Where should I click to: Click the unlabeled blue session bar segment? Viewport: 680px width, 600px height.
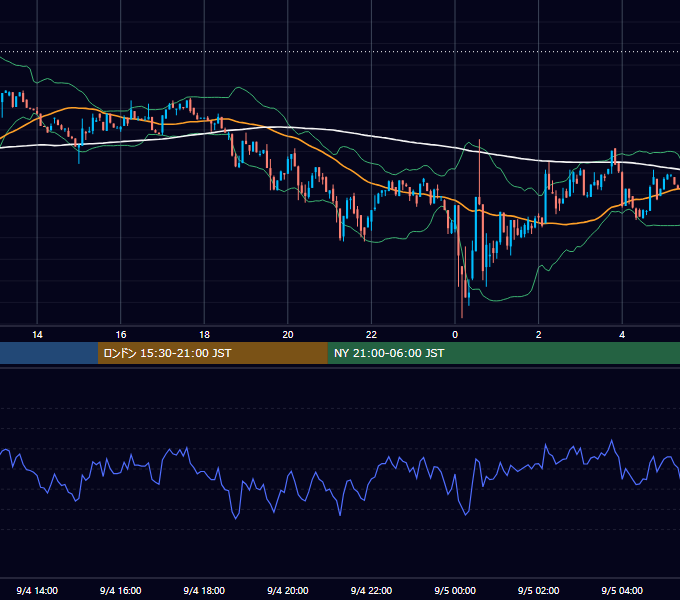click(x=49, y=353)
